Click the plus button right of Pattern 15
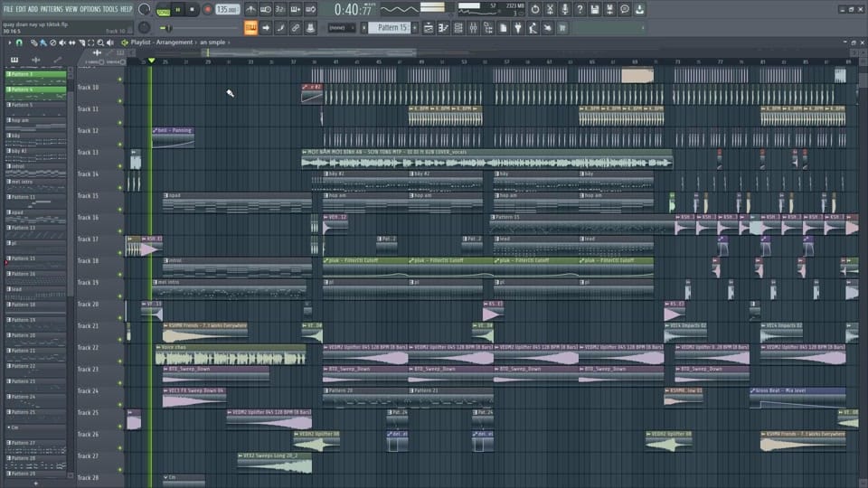 click(x=415, y=28)
